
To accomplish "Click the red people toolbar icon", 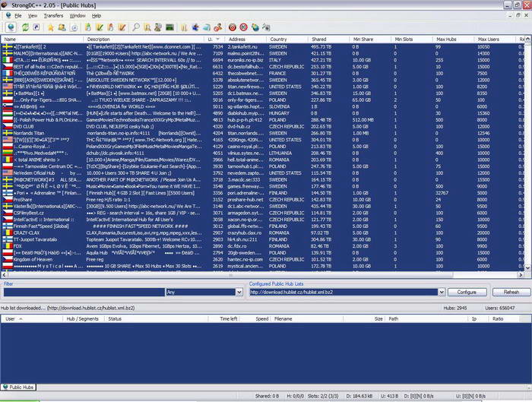I will (x=218, y=27).
